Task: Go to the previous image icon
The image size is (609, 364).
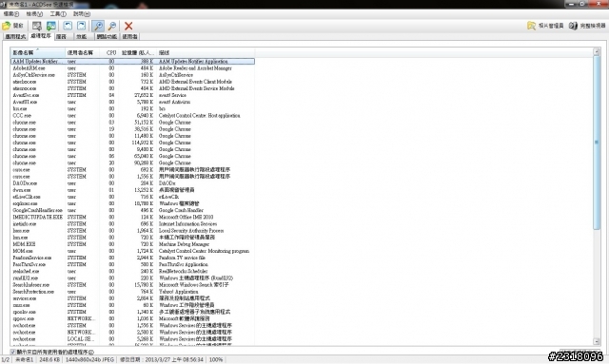Action: [37, 26]
